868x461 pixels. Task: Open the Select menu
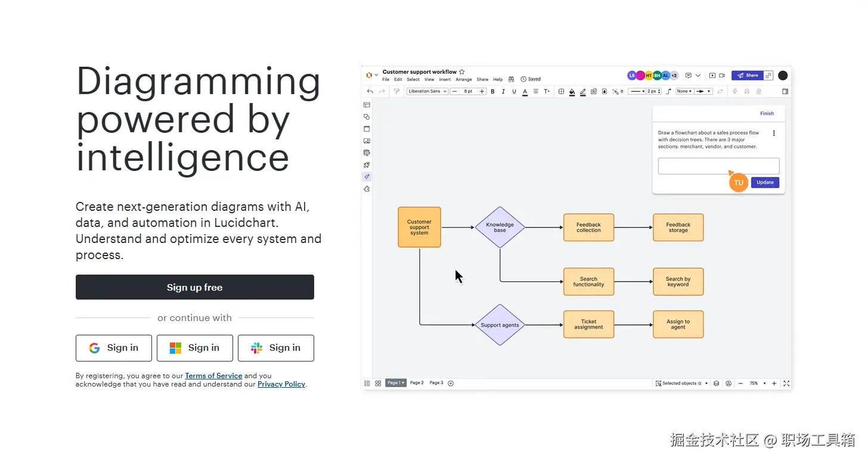pyautogui.click(x=413, y=79)
